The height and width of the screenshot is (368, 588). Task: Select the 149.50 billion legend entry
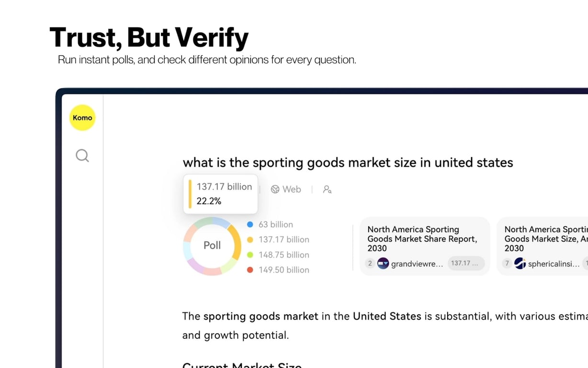(x=283, y=270)
